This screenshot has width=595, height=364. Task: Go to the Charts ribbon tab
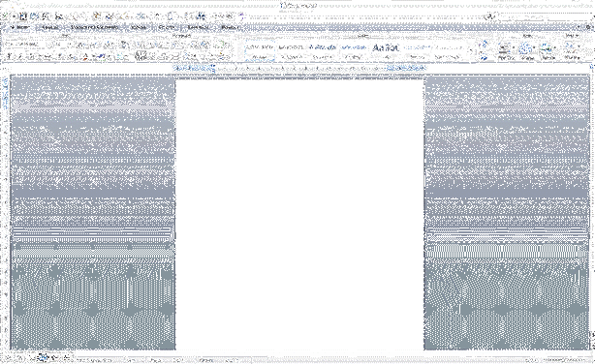click(167, 28)
